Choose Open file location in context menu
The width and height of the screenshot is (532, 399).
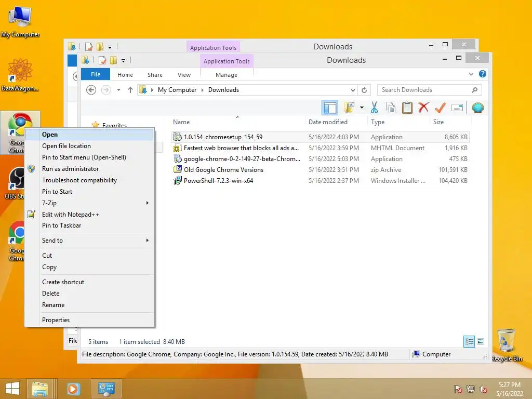89,146
